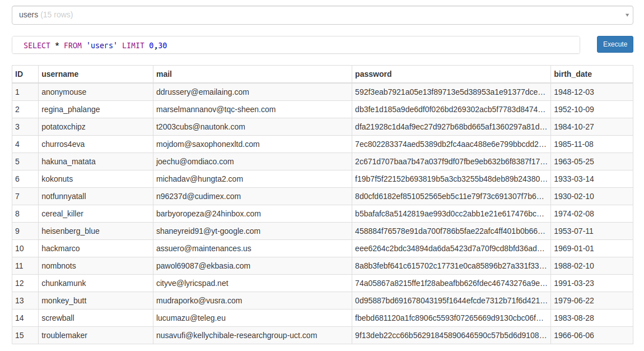Select the hakuna_matata row username

tap(68, 161)
